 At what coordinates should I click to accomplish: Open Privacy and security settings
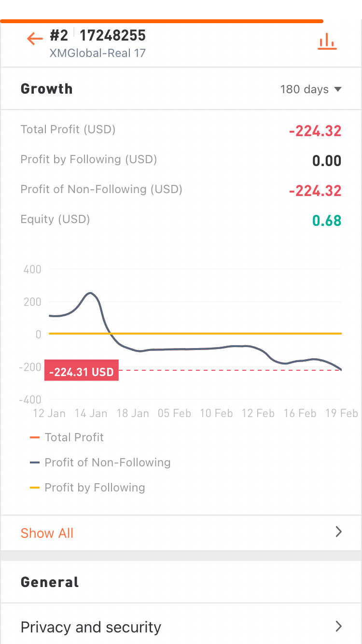(91, 627)
